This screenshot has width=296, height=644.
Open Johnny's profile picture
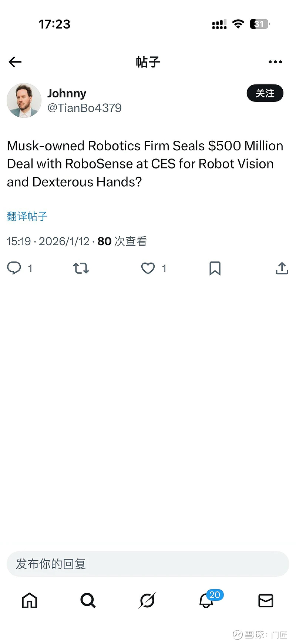24,100
